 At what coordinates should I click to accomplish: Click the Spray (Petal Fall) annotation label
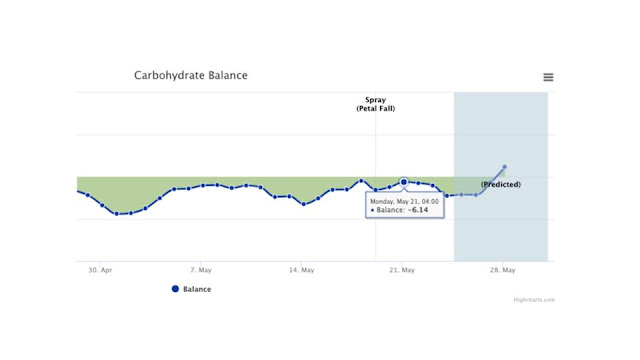376,104
